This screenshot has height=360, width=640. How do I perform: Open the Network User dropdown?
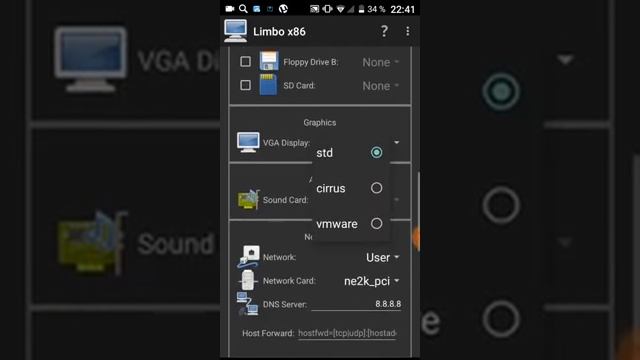tap(383, 257)
